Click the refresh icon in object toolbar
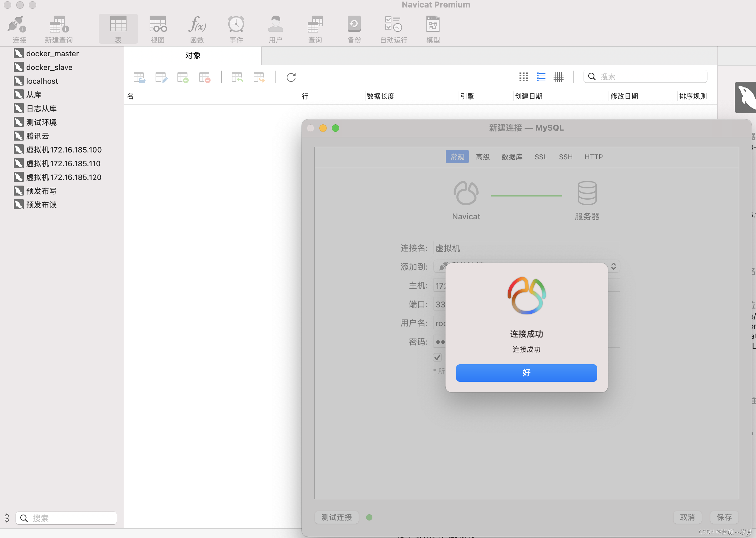Screen dimensions: 756x538 [291, 77]
